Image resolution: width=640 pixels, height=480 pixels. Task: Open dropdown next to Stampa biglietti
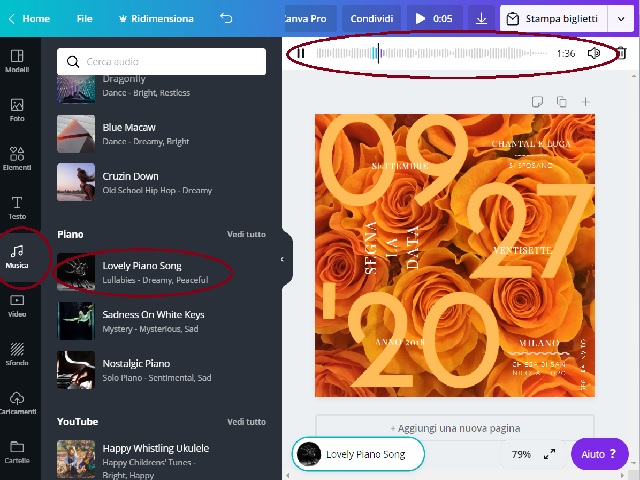[x=621, y=19]
